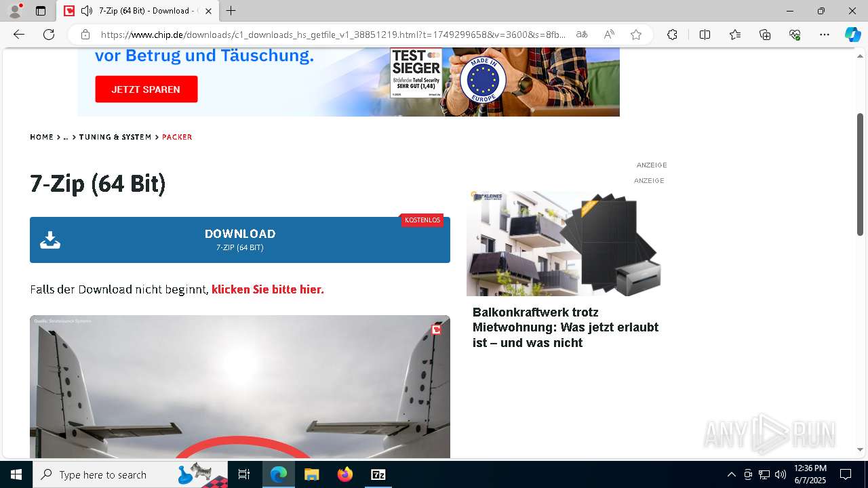Open network tray icon
Image resolution: width=868 pixels, height=488 pixels.
(764, 474)
